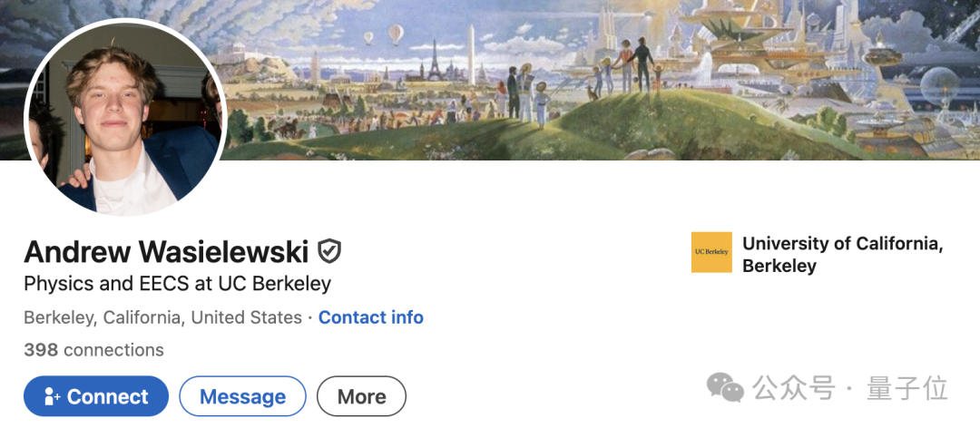Open the Contact info link

(x=370, y=317)
